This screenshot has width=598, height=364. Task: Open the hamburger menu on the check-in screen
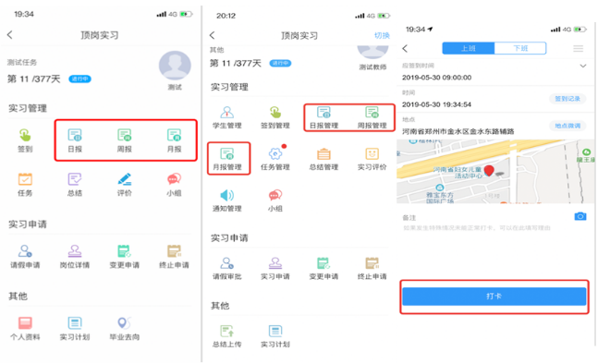coord(579,48)
